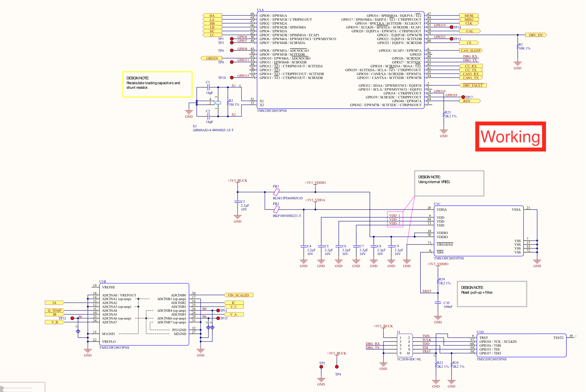Image resolution: width=586 pixels, height=392 pixels.
Task: Click capacitor C10 100nF
Action: pos(438,303)
